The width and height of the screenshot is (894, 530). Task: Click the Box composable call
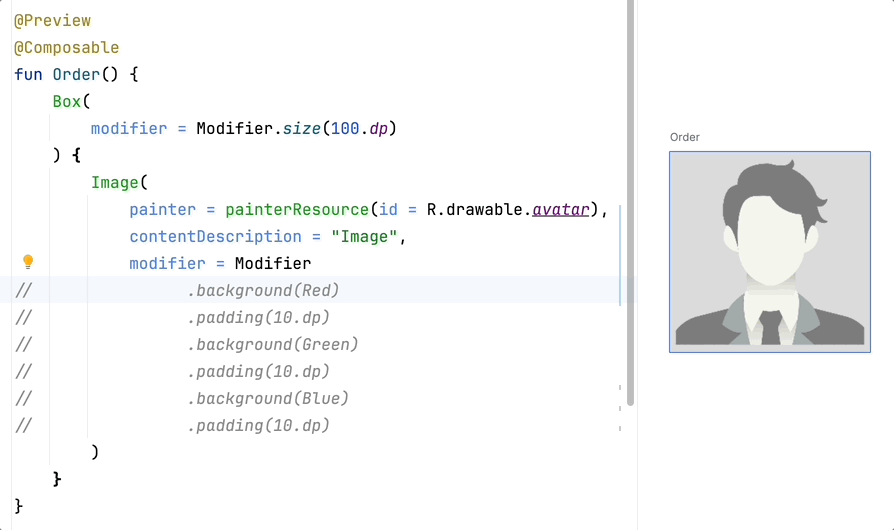pyautogui.click(x=66, y=101)
